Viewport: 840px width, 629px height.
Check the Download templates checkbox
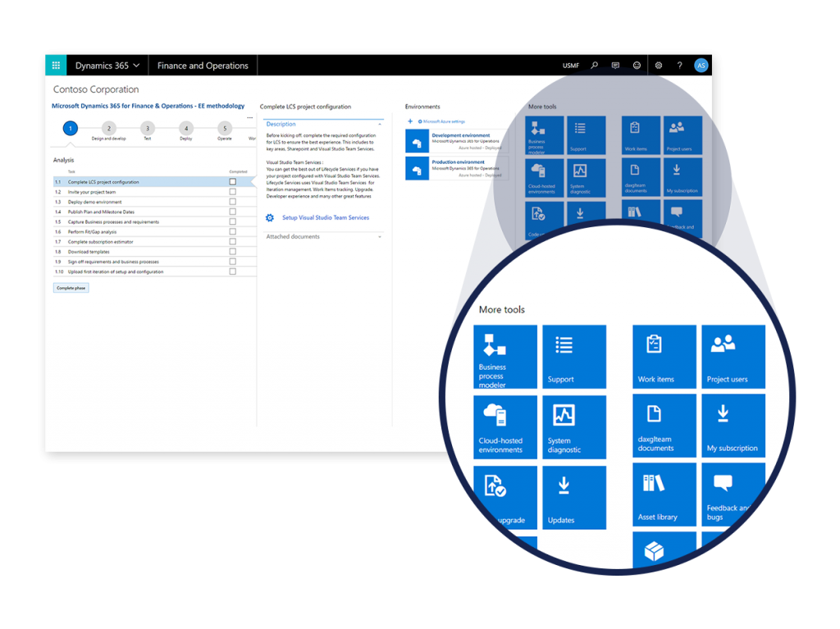(232, 251)
